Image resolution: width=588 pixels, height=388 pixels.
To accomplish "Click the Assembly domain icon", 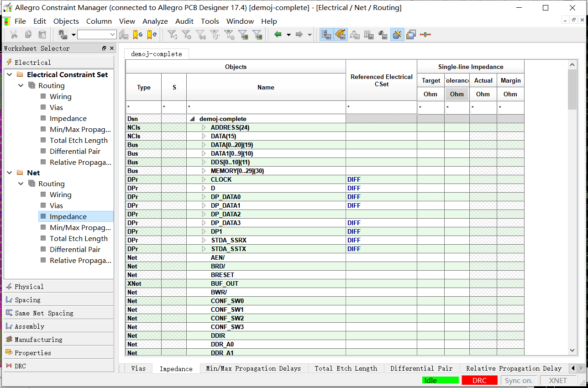I will coord(9,326).
